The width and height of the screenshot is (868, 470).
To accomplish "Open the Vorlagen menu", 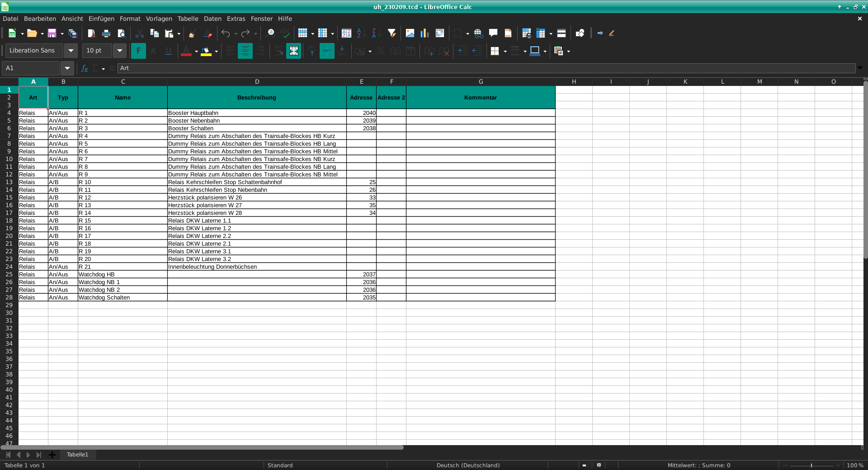I will coord(159,19).
